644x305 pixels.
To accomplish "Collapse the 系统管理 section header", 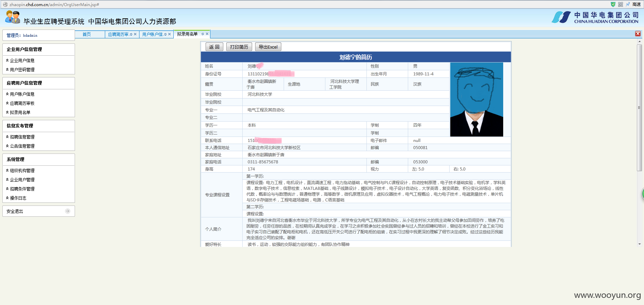I will click(39, 160).
